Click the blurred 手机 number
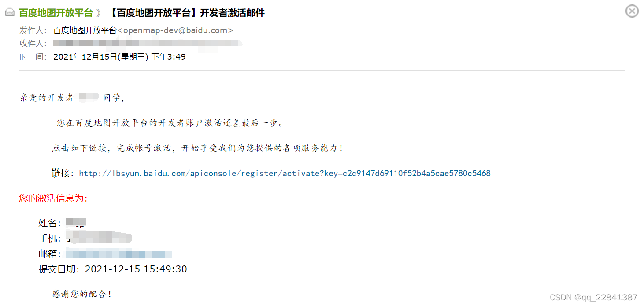The height and width of the screenshot is (306, 644). click(x=100, y=238)
